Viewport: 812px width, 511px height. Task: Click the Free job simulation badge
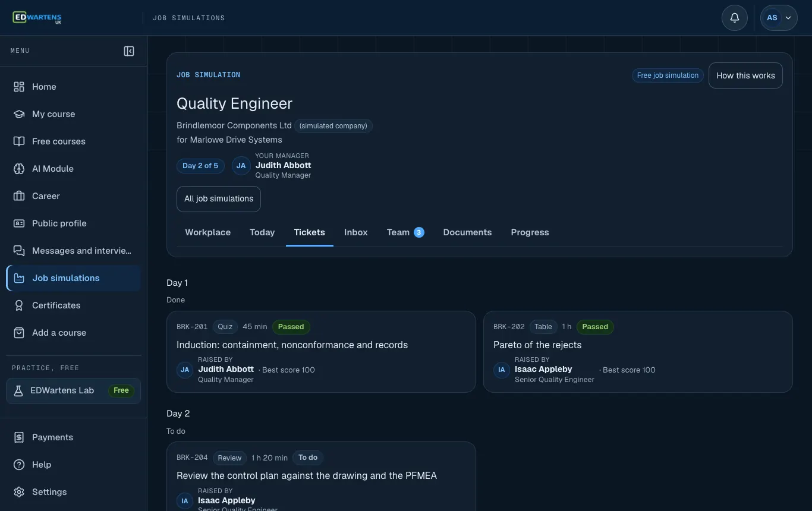click(668, 75)
